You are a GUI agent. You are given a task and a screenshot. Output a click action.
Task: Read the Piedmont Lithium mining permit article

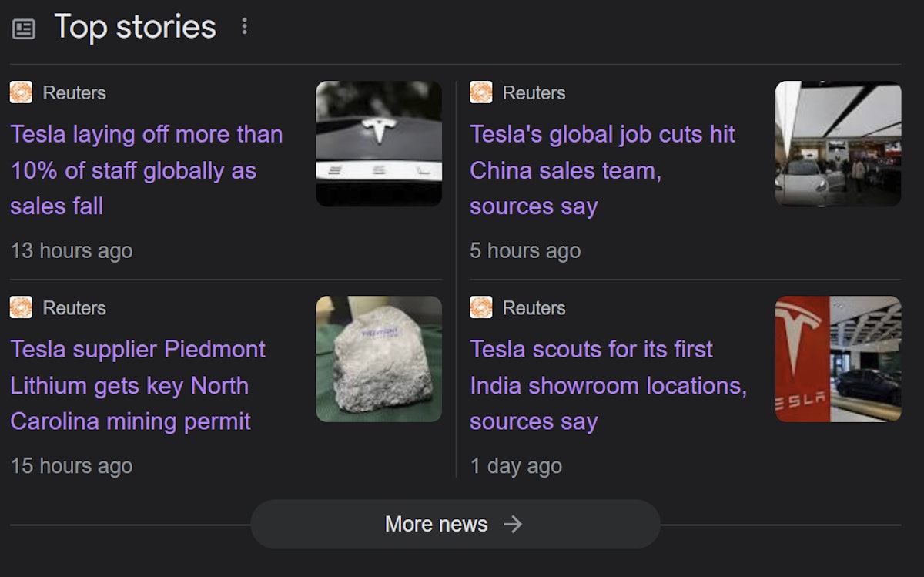click(x=138, y=385)
